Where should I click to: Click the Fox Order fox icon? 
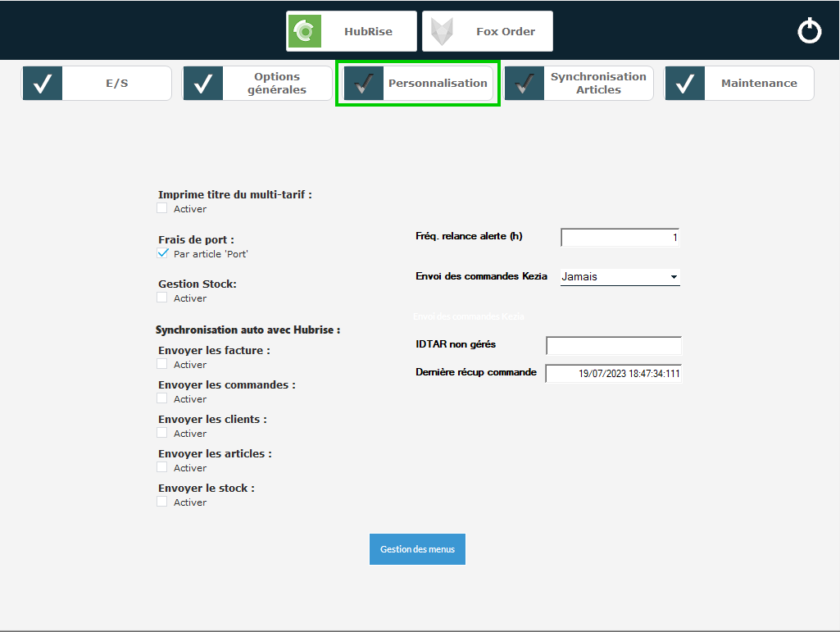pyautogui.click(x=442, y=31)
